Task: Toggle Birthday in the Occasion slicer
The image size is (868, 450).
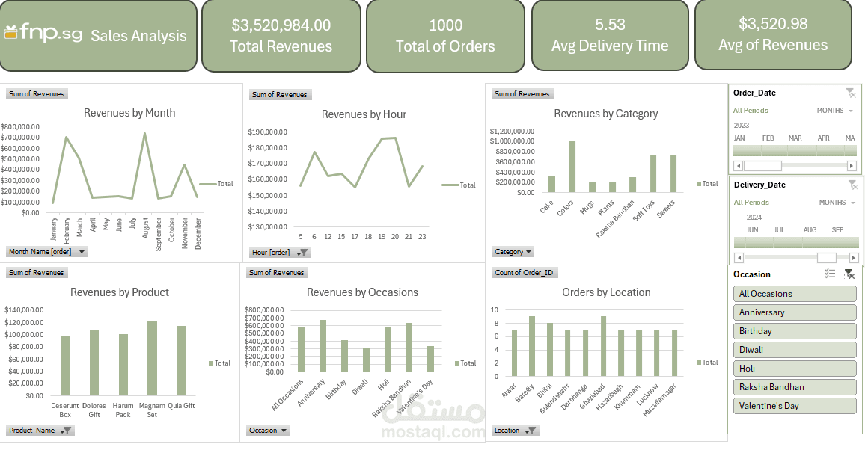Action: (x=795, y=330)
